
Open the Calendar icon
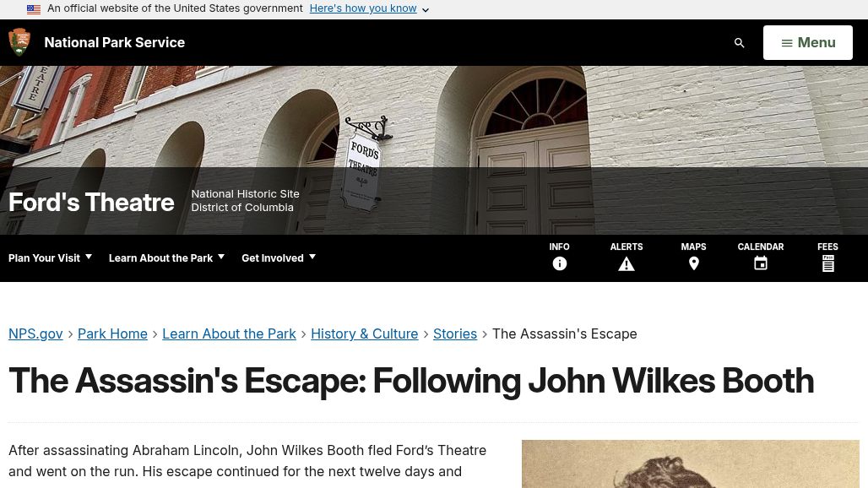(x=761, y=264)
